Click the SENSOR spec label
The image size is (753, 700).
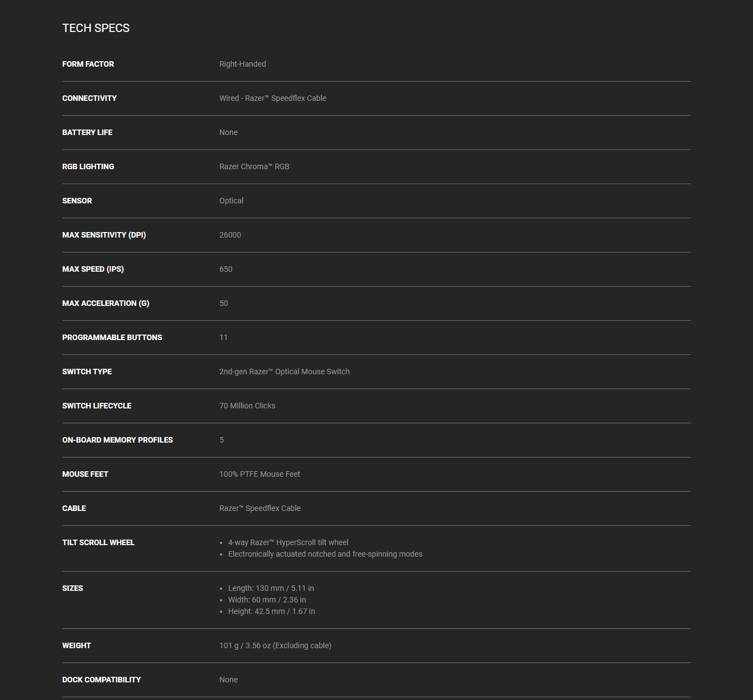pyautogui.click(x=77, y=201)
